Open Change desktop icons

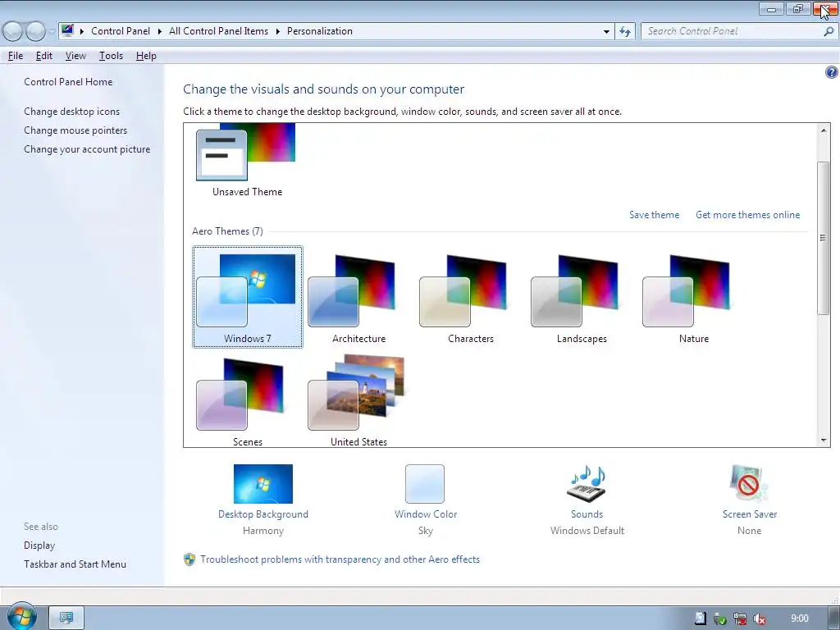tap(72, 112)
